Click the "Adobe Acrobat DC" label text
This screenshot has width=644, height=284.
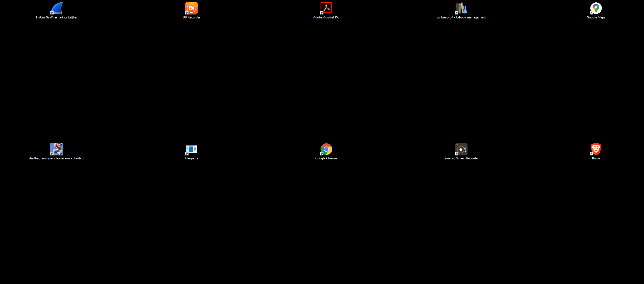point(326,17)
